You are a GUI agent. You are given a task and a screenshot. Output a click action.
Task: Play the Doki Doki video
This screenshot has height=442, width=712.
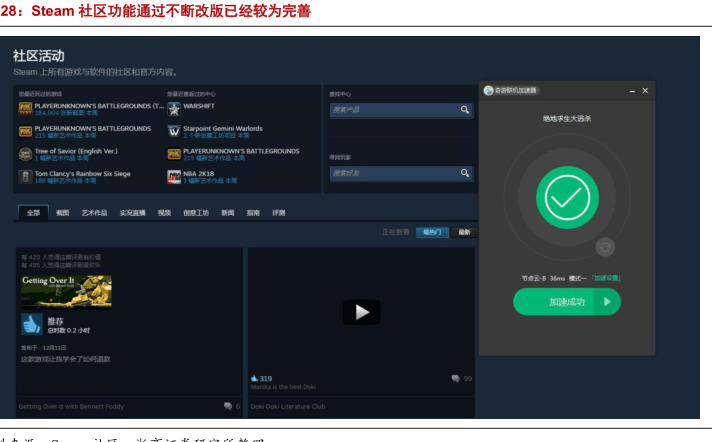coord(361,312)
